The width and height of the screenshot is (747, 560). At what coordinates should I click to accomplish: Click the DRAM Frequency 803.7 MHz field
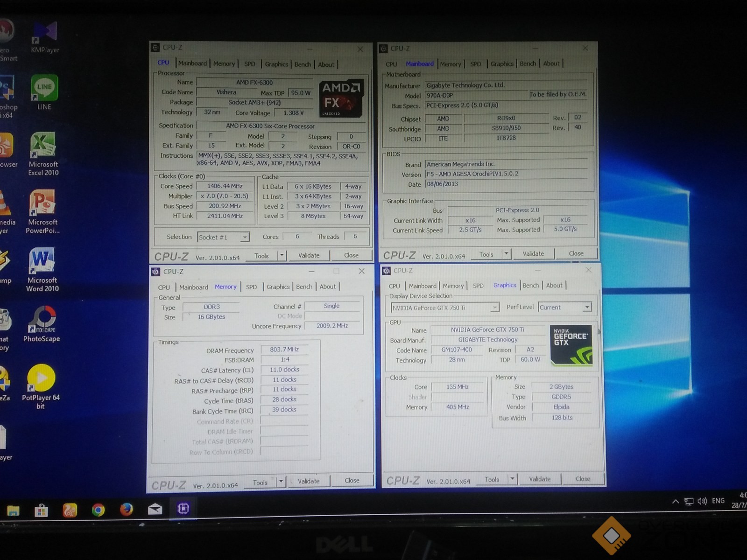point(284,349)
